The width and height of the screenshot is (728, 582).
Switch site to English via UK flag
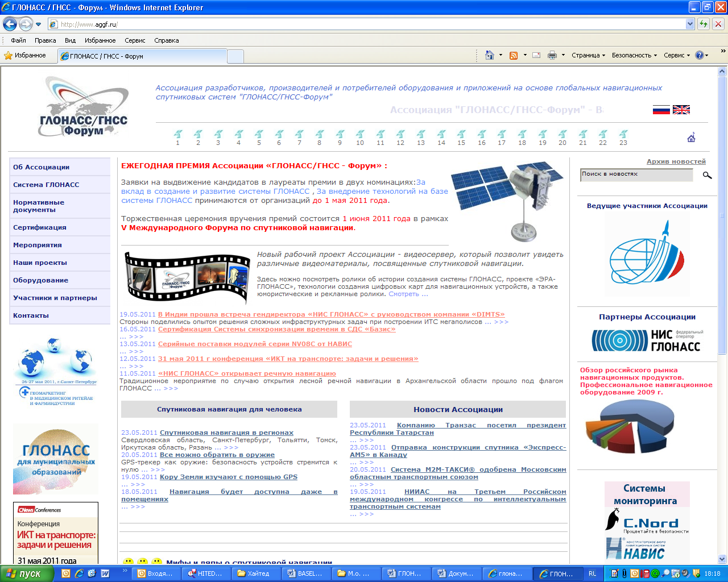pos(681,110)
